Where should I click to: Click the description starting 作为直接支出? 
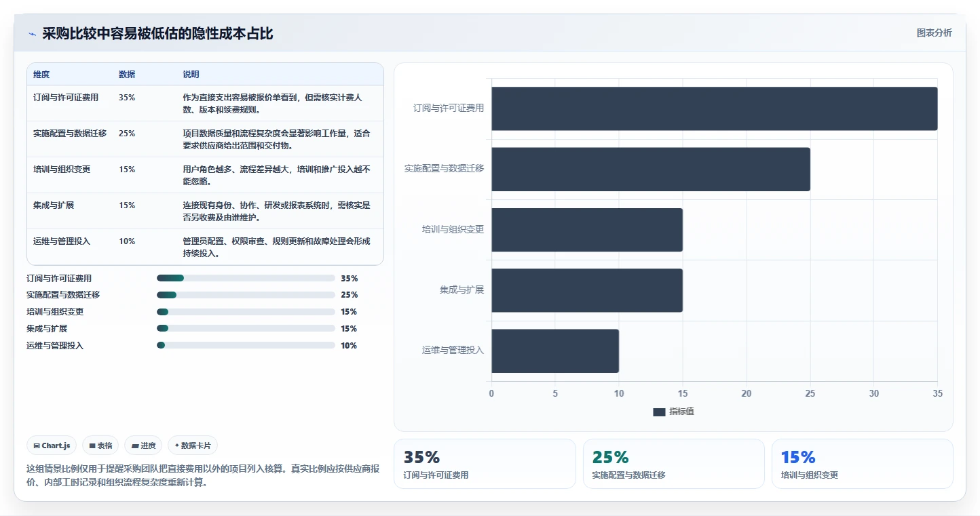pos(273,103)
